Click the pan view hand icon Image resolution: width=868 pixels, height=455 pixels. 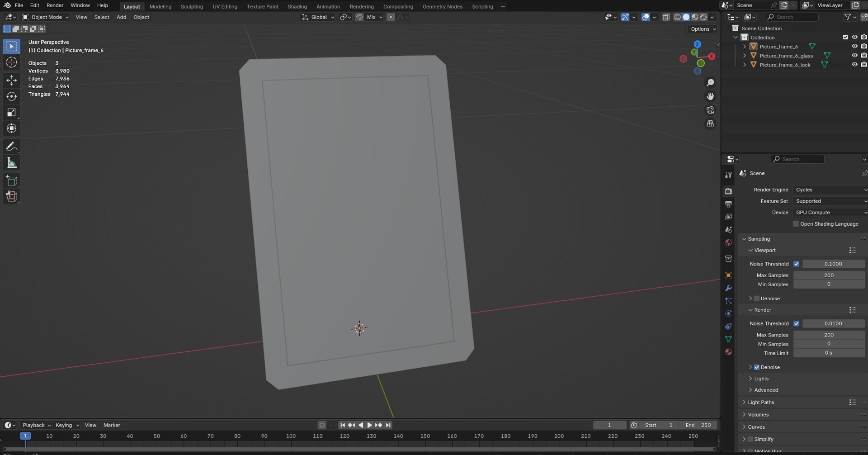point(710,96)
